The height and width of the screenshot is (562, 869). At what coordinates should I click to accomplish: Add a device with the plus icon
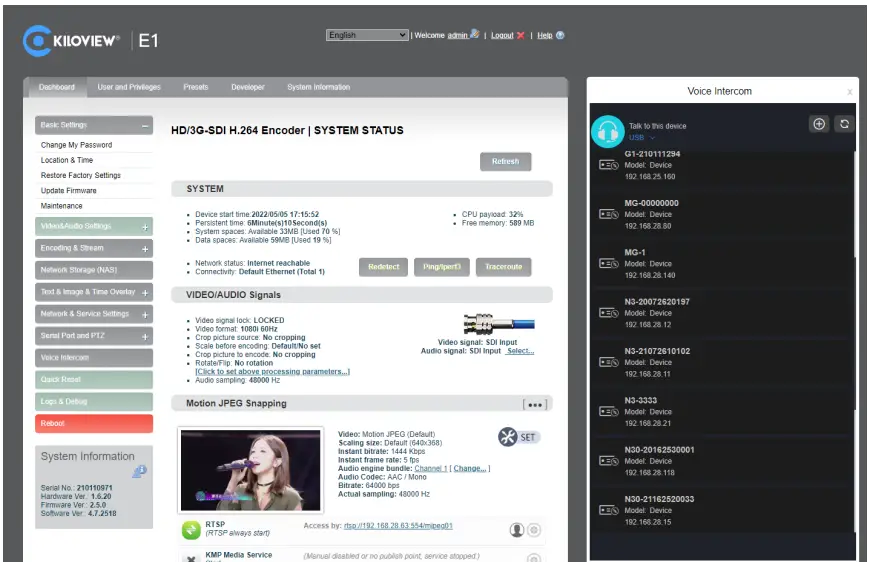[x=819, y=124]
